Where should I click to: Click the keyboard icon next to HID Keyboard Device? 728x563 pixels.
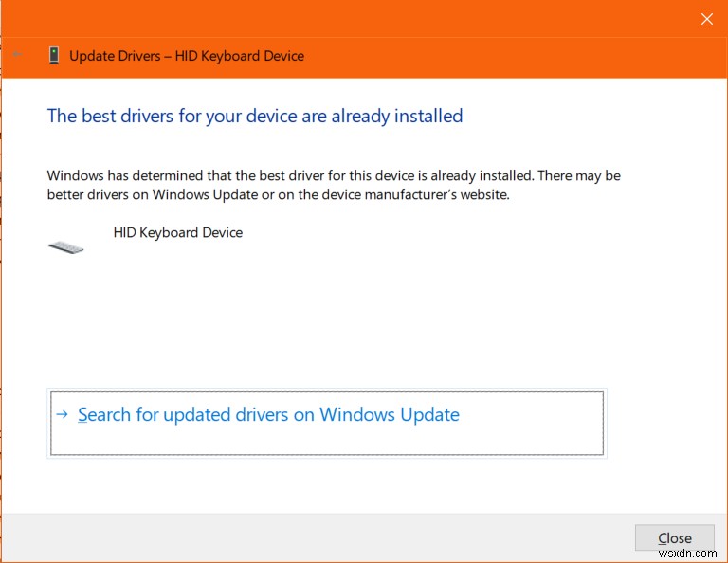[66, 247]
